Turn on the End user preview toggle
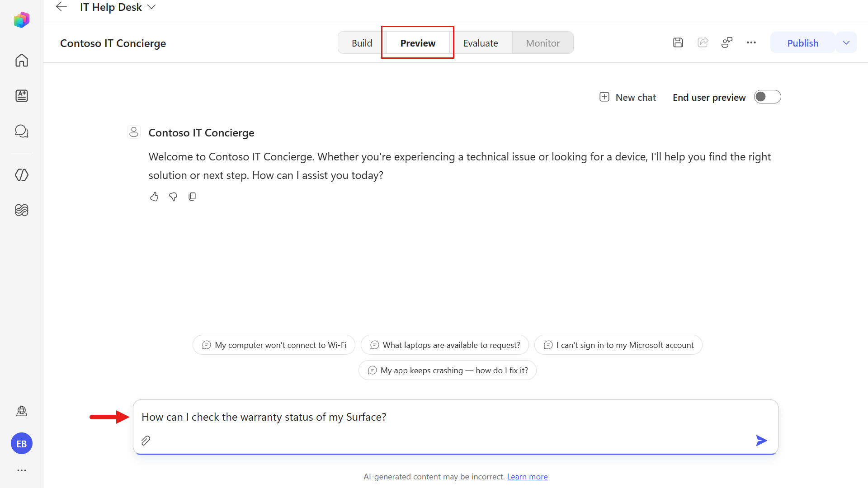This screenshot has height=488, width=868. pos(767,97)
